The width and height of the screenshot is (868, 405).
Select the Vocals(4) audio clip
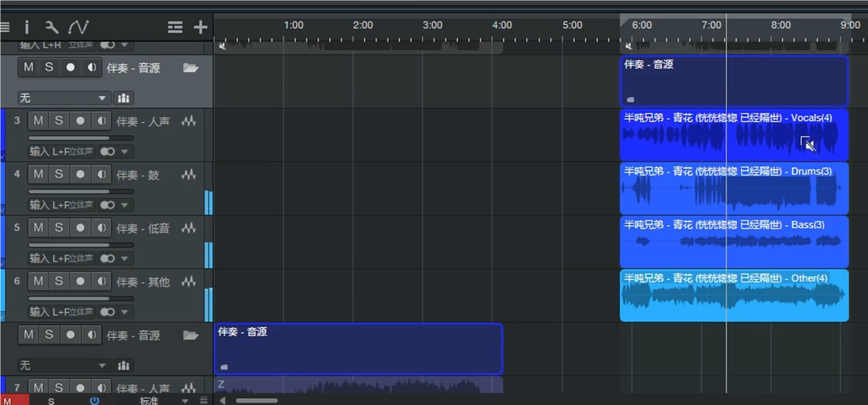[x=733, y=136]
